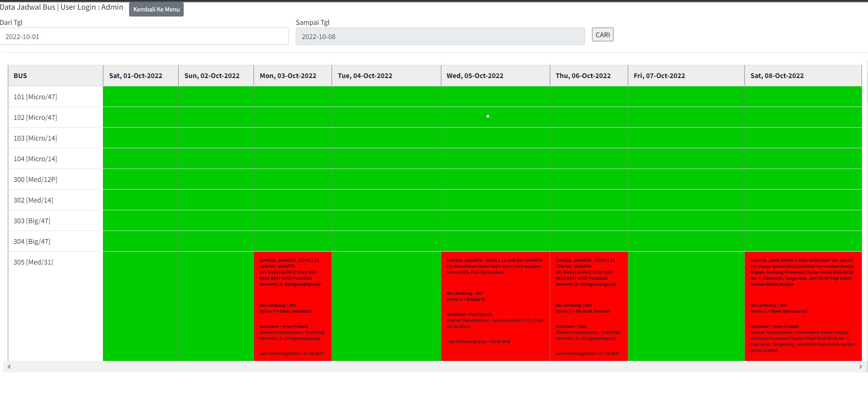The width and height of the screenshot is (868, 394).
Task: Select the 303 [Big/47] bus row label
Action: pos(55,221)
